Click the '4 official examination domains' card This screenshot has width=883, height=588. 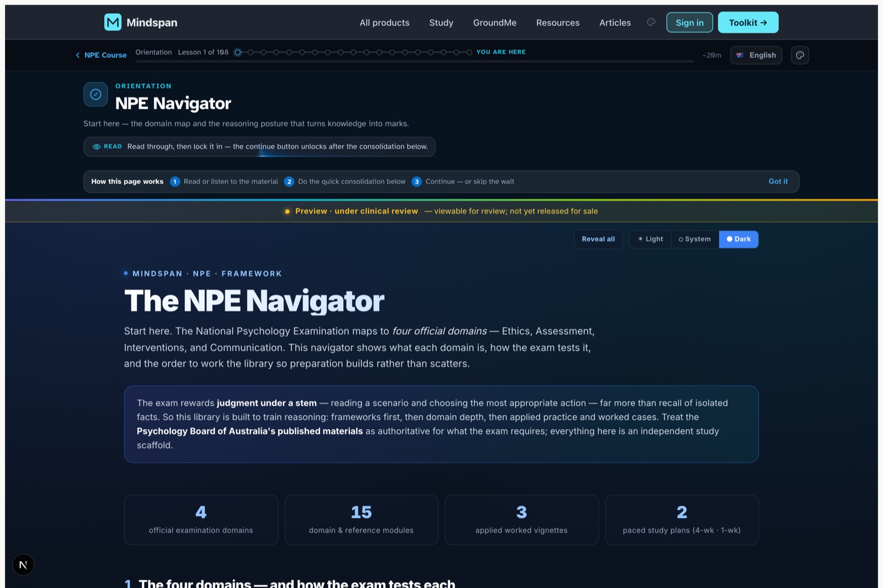(x=201, y=520)
